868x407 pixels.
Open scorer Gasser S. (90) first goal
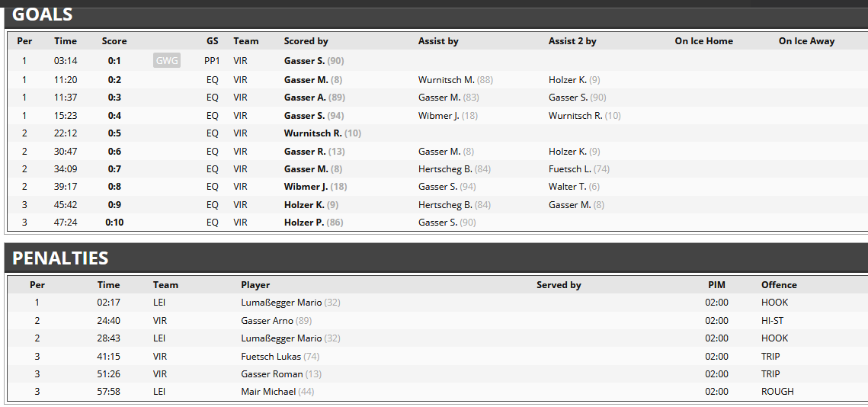(314, 61)
